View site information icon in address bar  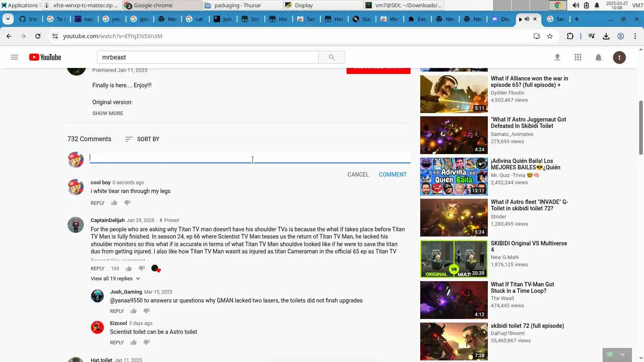55,36
